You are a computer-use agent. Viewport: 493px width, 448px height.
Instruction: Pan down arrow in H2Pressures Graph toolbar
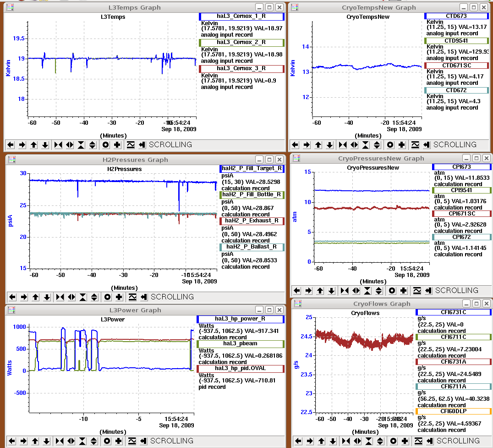[47, 297]
